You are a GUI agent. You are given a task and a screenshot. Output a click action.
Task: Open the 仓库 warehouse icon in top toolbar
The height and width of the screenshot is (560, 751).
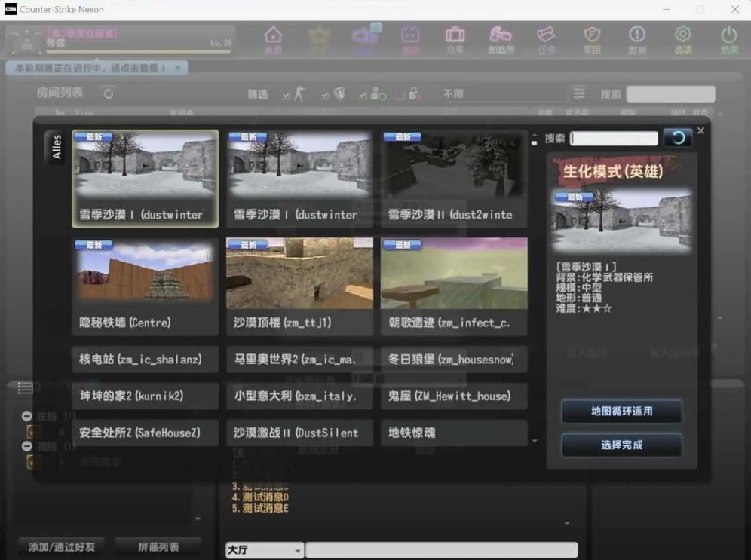455,39
